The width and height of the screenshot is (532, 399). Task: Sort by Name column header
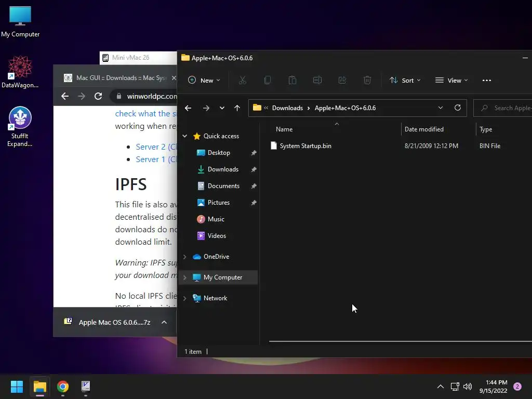284,129
